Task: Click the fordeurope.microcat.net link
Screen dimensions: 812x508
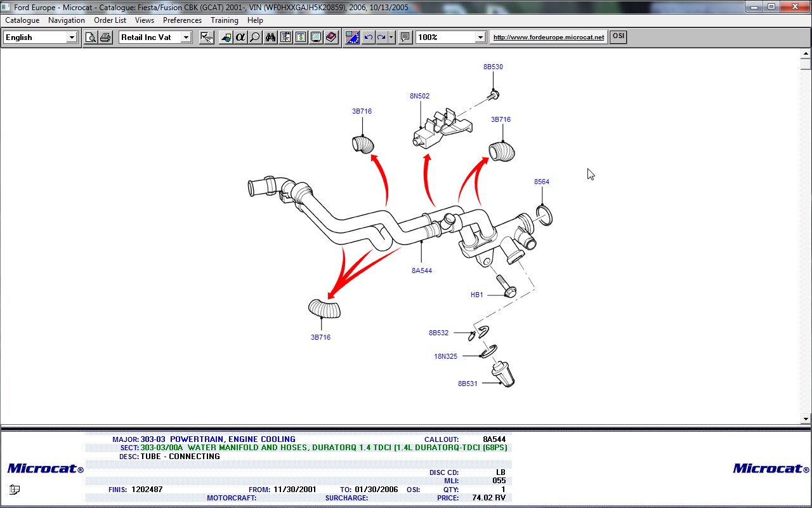Action: [549, 37]
